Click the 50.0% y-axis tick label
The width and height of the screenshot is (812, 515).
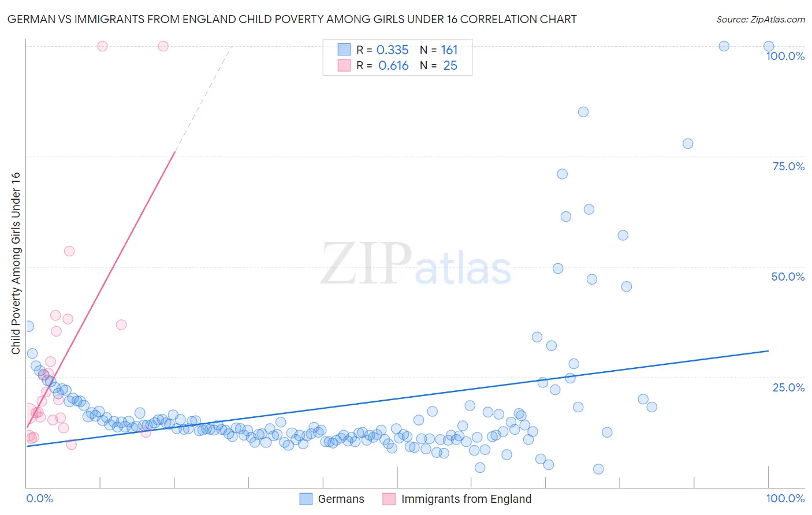[788, 277]
